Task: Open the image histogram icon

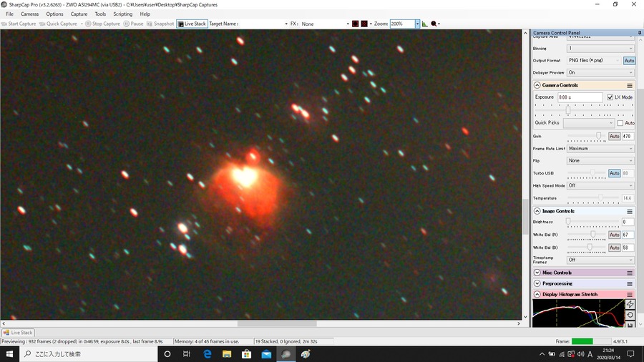Action: (424, 24)
